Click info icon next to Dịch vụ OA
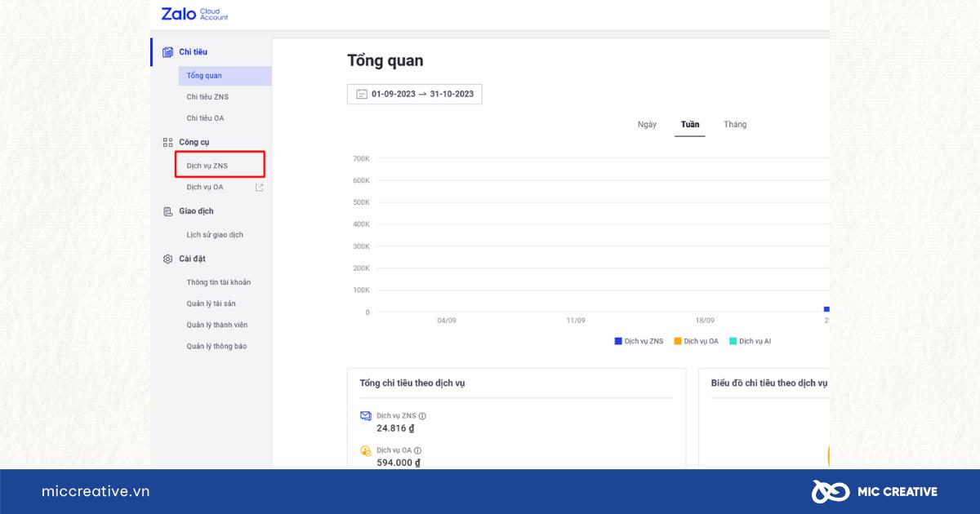The image size is (980, 514). point(417,450)
